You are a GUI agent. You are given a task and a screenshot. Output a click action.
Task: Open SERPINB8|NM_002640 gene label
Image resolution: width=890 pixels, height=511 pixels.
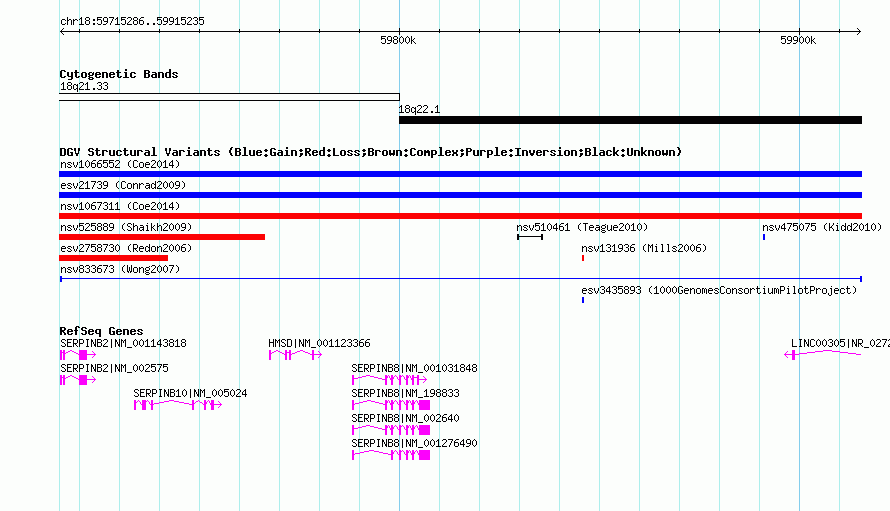(405, 418)
